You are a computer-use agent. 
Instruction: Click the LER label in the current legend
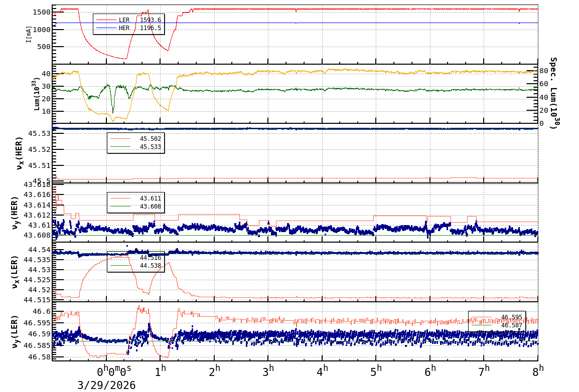click(124, 20)
